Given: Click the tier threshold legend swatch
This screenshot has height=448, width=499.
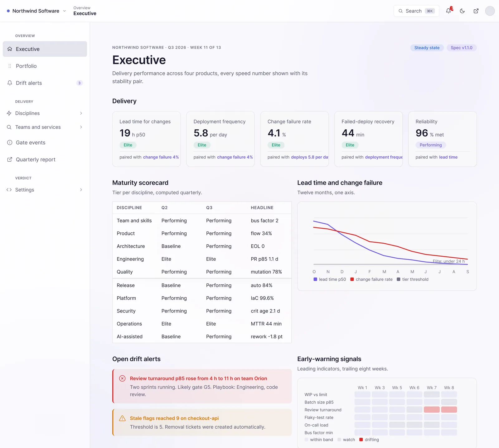Looking at the screenshot, I should (399, 279).
